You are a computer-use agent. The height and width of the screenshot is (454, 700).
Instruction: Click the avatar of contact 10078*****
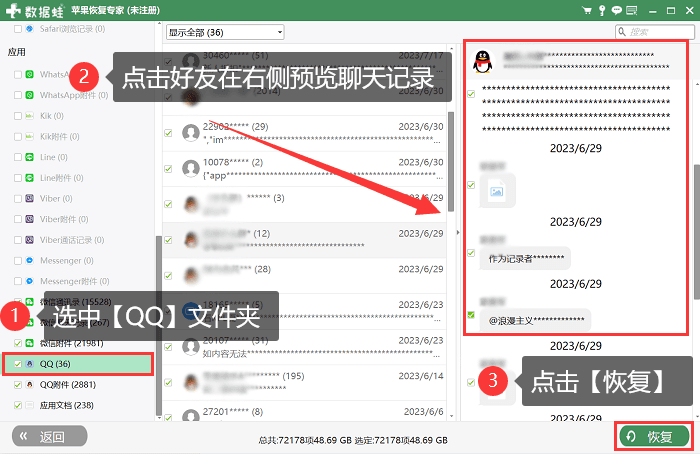pyautogui.click(x=191, y=168)
